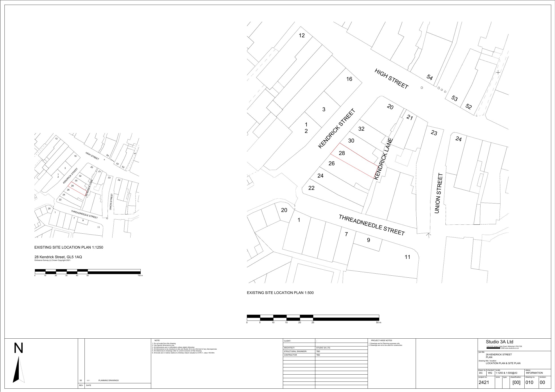Click the 50 m scale bar
Image resolution: width=555 pixels, height=392 pixels.
coord(313,318)
